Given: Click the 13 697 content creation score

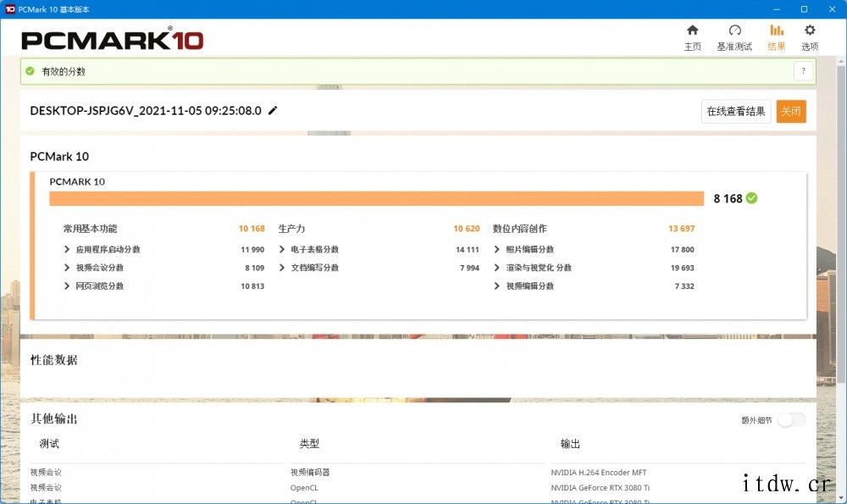Looking at the screenshot, I should tap(682, 229).
